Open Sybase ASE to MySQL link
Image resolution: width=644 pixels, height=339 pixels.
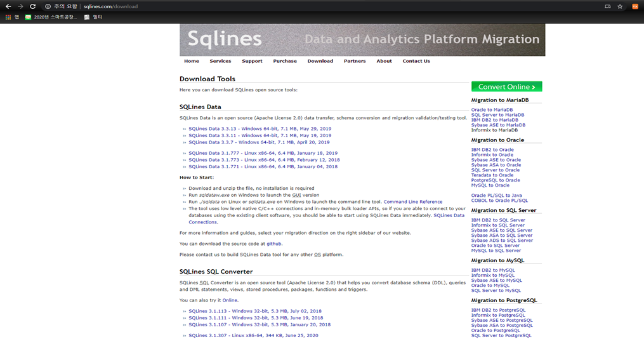click(x=497, y=281)
